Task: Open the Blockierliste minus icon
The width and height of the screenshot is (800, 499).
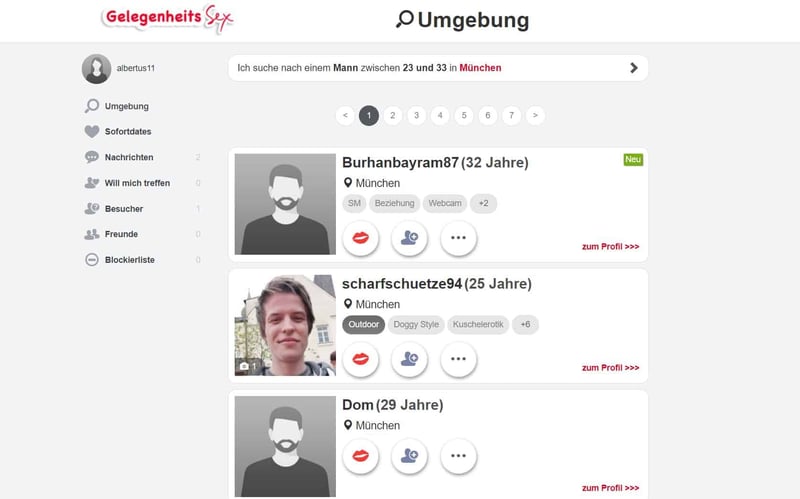Action: (92, 260)
